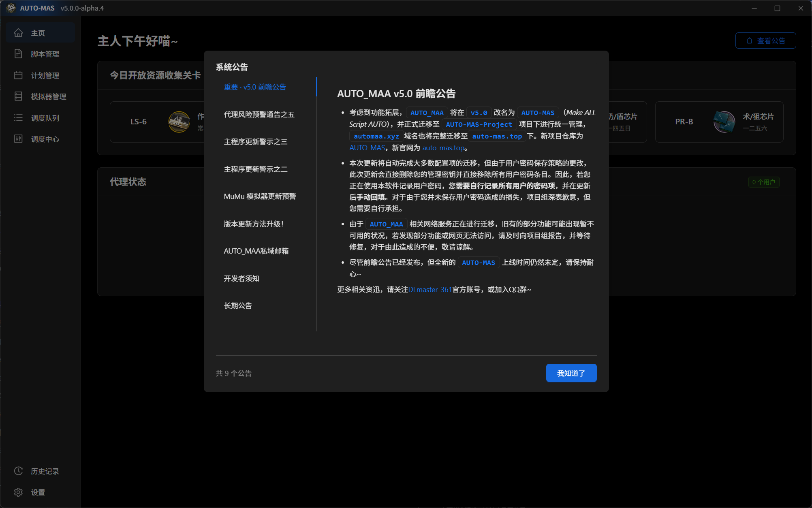This screenshot has width=812, height=508.
Task: Open settings via the gear icon
Action: click(x=18, y=492)
